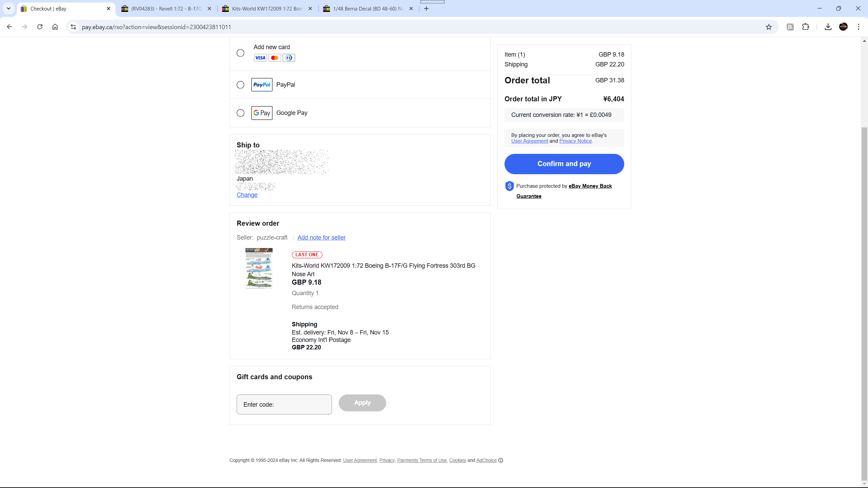Click the PayPal logo
Image resolution: width=868 pixels, height=488 pixels.
point(262,85)
